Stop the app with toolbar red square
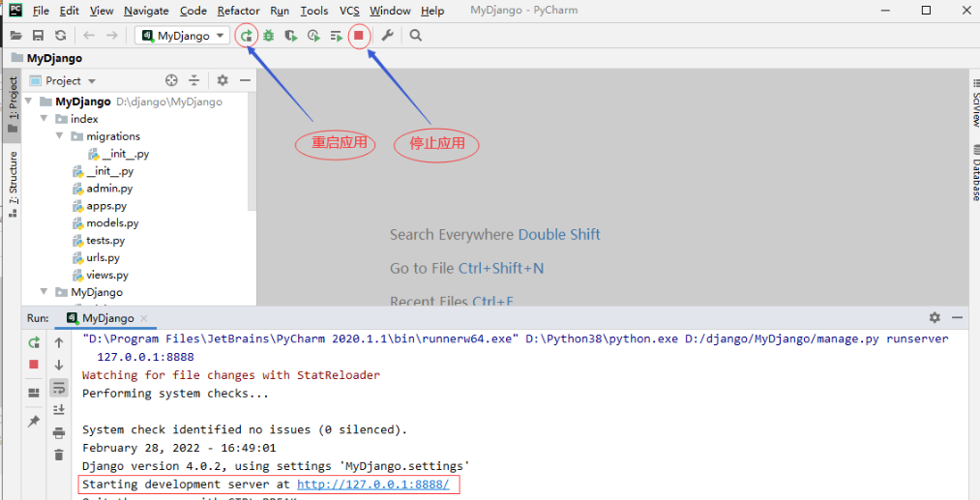Screen dimensions: 980x500 359,36
